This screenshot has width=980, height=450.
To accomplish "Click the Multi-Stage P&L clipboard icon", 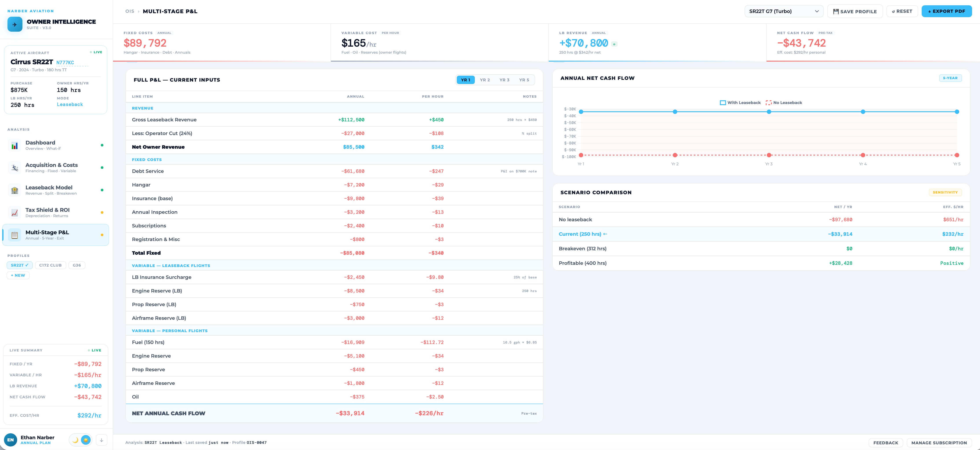I will [15, 235].
